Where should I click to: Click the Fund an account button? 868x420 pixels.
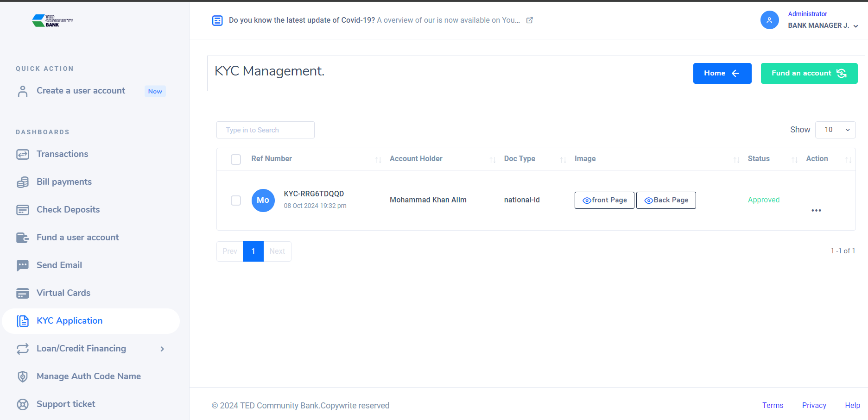(809, 73)
